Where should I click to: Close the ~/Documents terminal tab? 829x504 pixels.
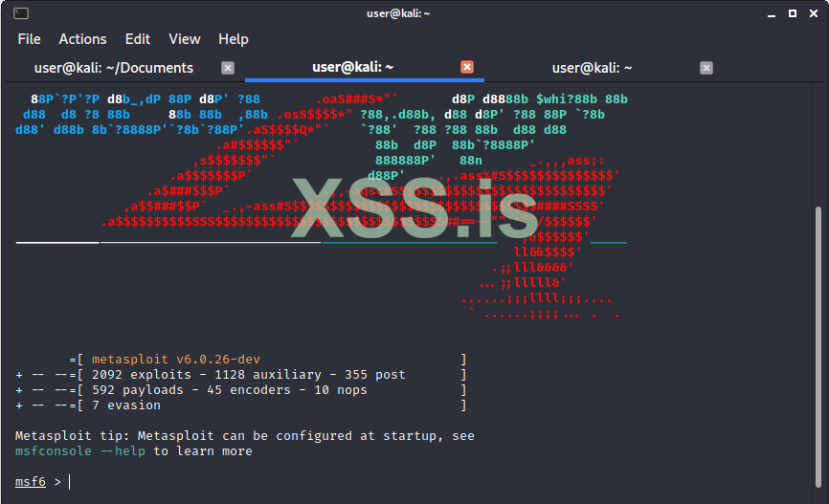click(x=228, y=68)
